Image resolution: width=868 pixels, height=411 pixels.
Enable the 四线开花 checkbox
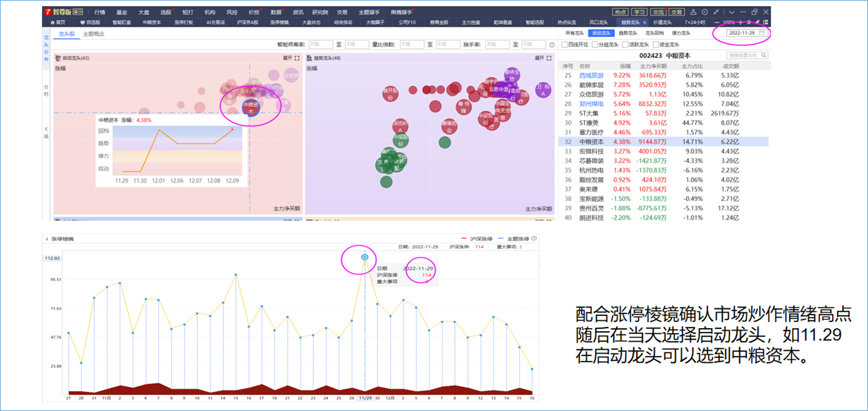(x=564, y=44)
